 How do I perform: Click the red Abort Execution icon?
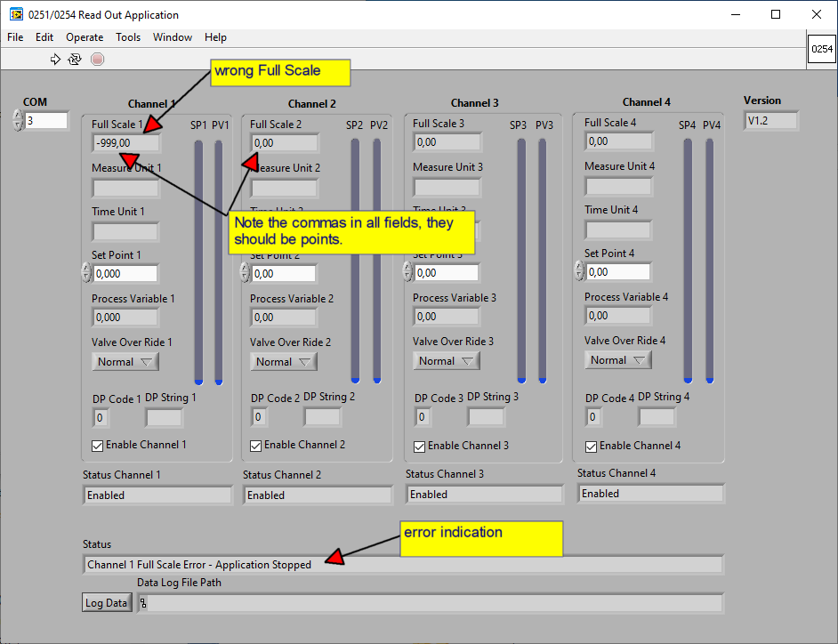pyautogui.click(x=97, y=59)
